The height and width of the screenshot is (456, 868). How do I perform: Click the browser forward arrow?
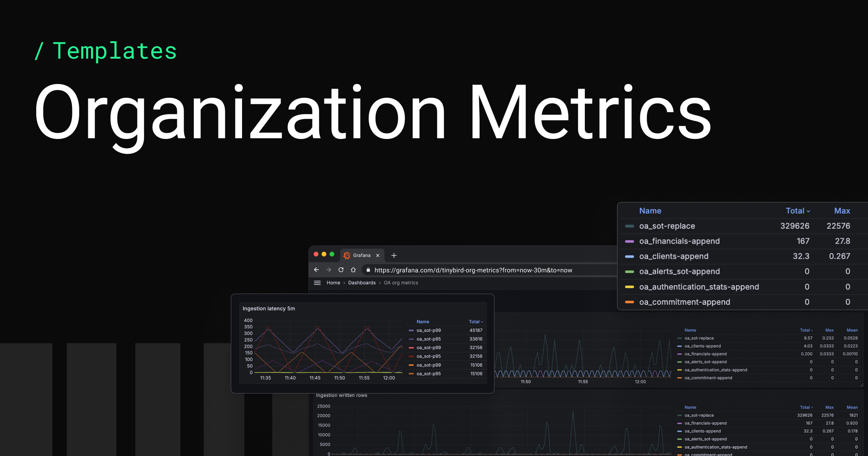(329, 270)
